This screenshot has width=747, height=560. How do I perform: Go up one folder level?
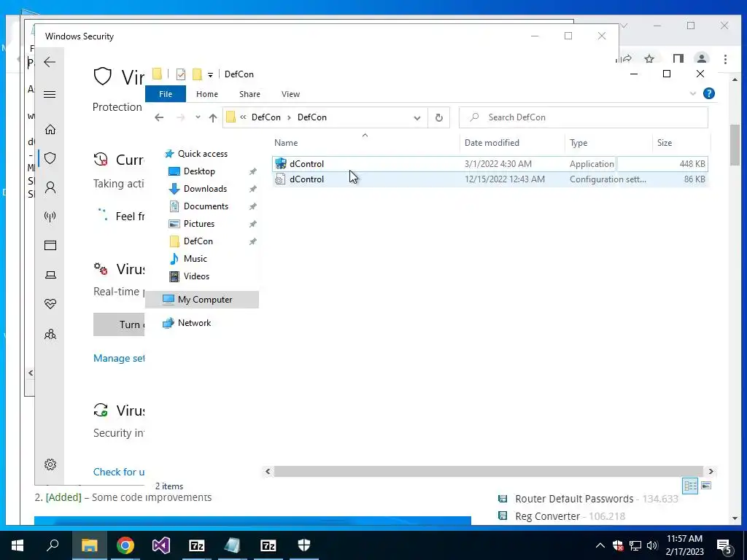(x=212, y=117)
